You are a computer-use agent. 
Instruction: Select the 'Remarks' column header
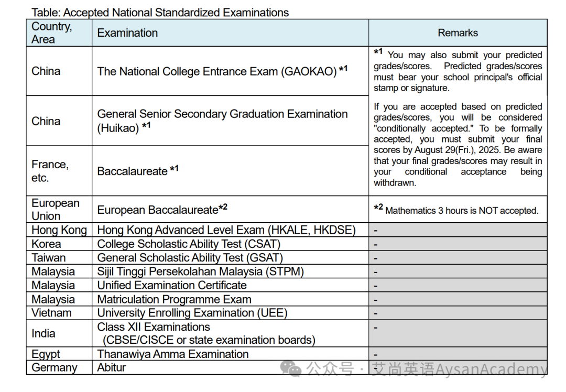[x=458, y=33]
